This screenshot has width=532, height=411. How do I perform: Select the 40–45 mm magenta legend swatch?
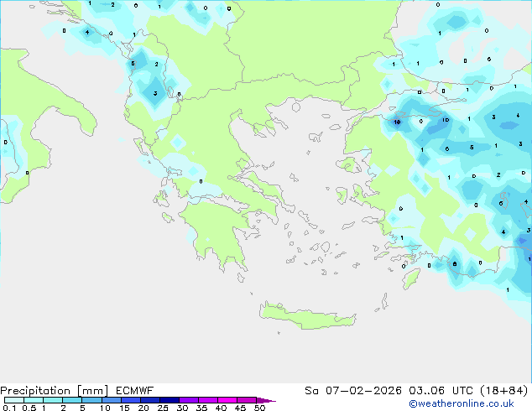pyautogui.click(x=227, y=400)
